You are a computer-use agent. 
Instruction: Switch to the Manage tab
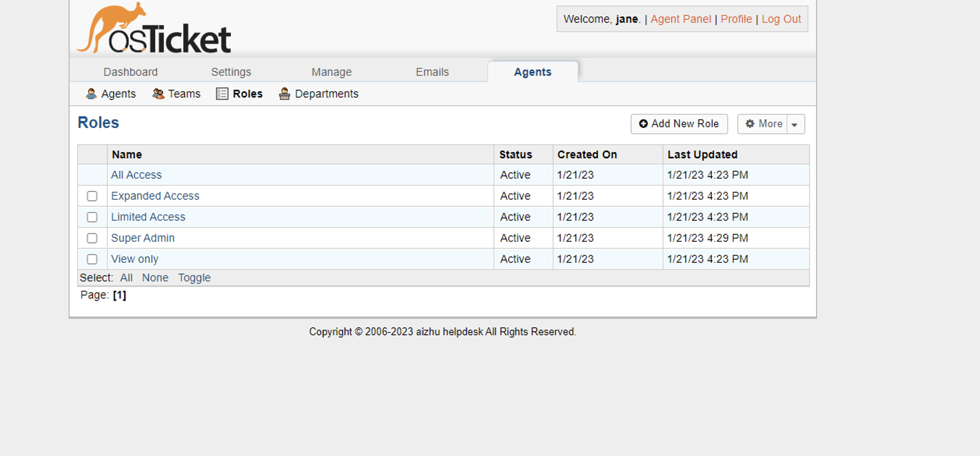(x=331, y=72)
